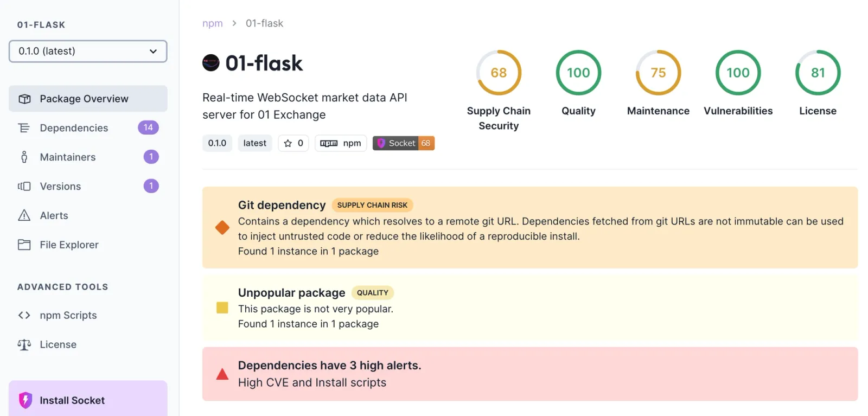Click the Supply Chain Security score circle 68

pos(499,73)
